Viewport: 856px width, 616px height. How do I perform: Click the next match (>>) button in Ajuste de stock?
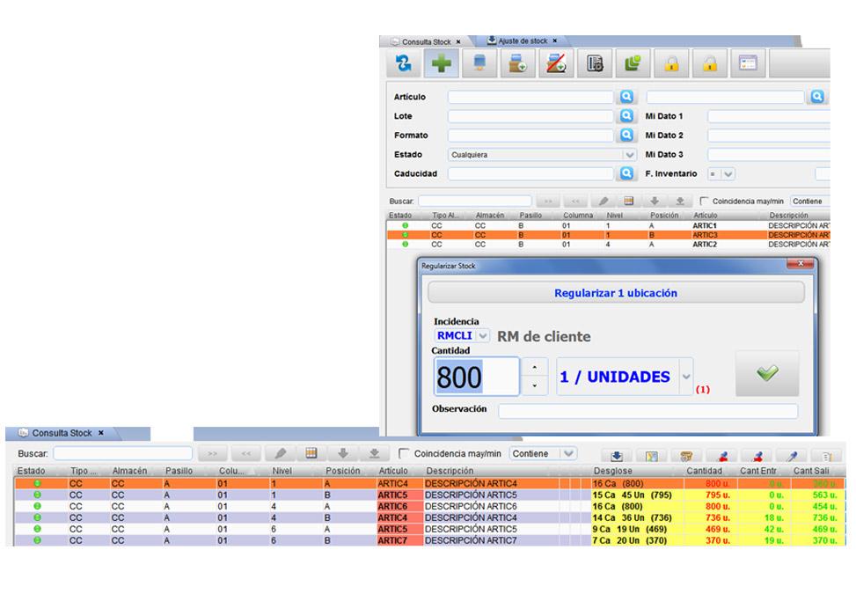coord(548,201)
